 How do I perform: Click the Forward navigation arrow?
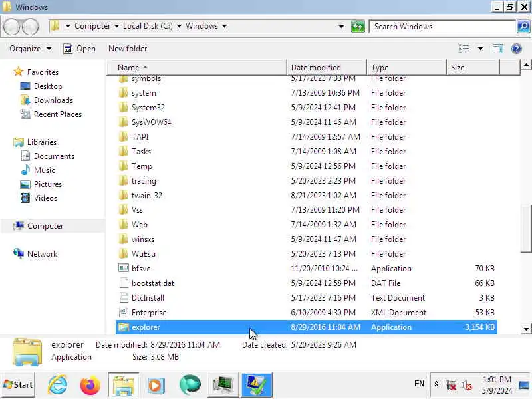[x=30, y=27]
